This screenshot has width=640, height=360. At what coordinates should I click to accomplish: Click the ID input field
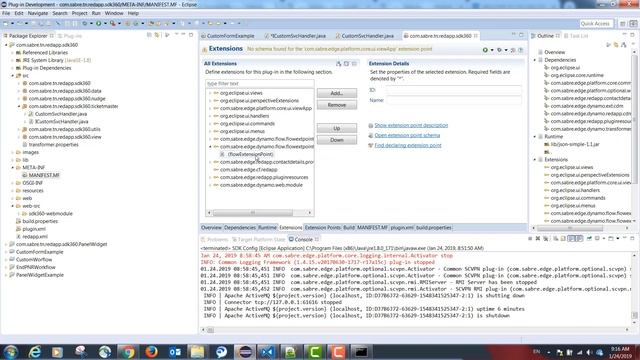(454, 90)
